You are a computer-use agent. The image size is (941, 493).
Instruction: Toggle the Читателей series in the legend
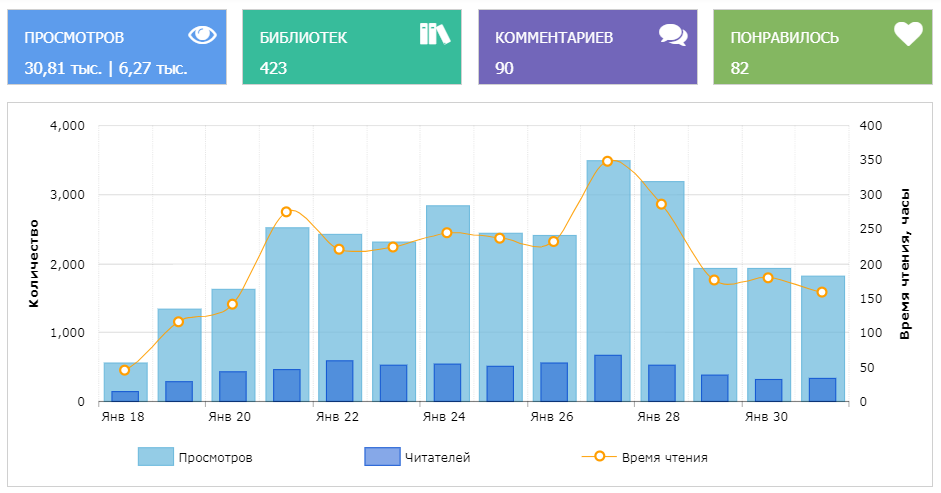(x=437, y=458)
